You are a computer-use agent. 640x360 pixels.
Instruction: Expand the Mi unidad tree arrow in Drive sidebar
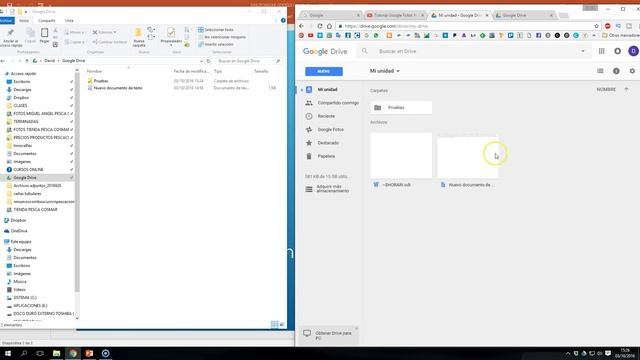tap(302, 90)
